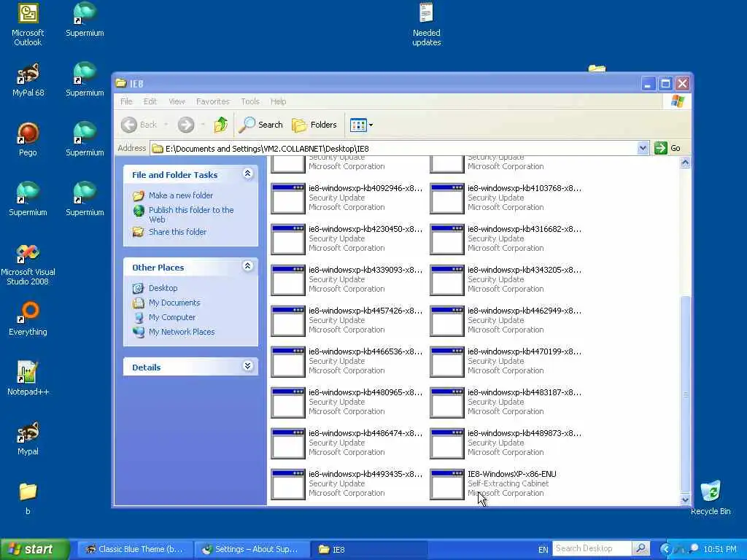Select the kb4466536 update file icon

288,362
